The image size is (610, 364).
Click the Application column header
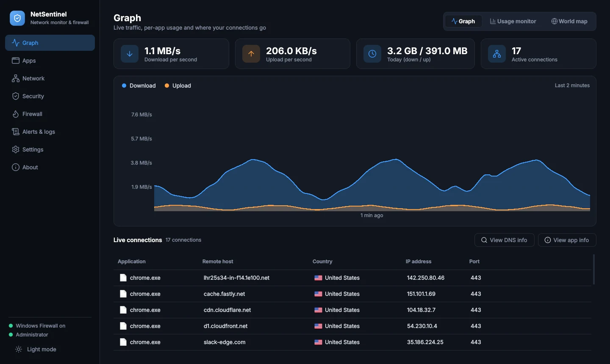pos(132,262)
